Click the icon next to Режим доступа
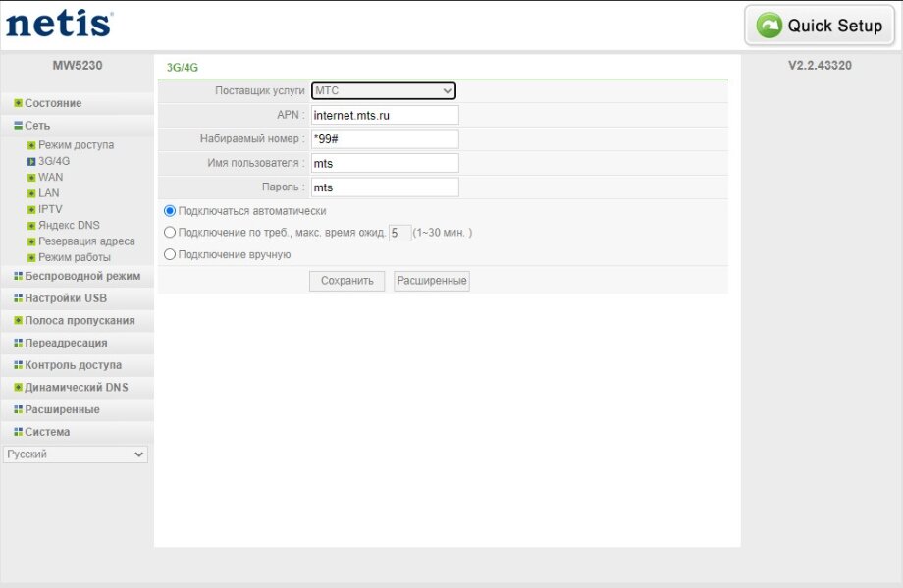The width and height of the screenshot is (903, 588). 31,145
